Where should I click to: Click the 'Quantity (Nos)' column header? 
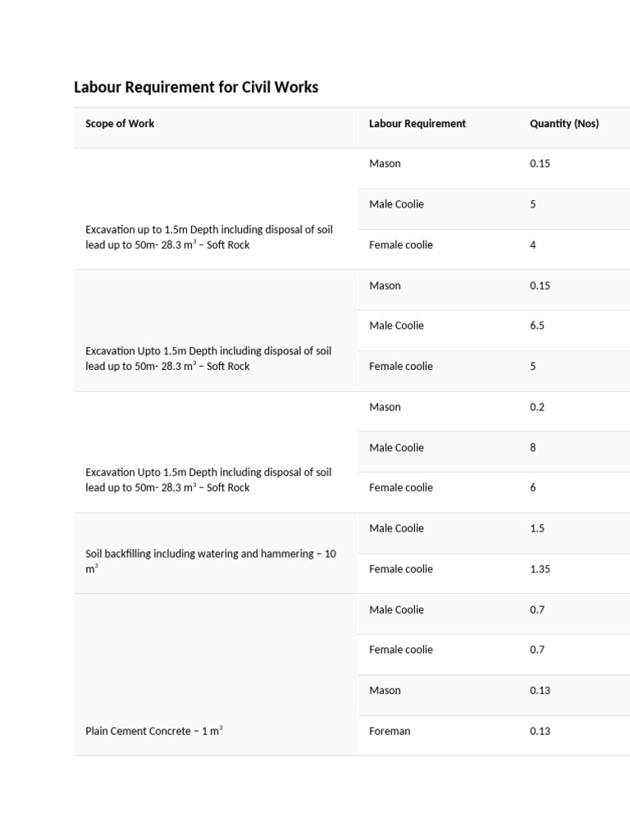(x=564, y=124)
